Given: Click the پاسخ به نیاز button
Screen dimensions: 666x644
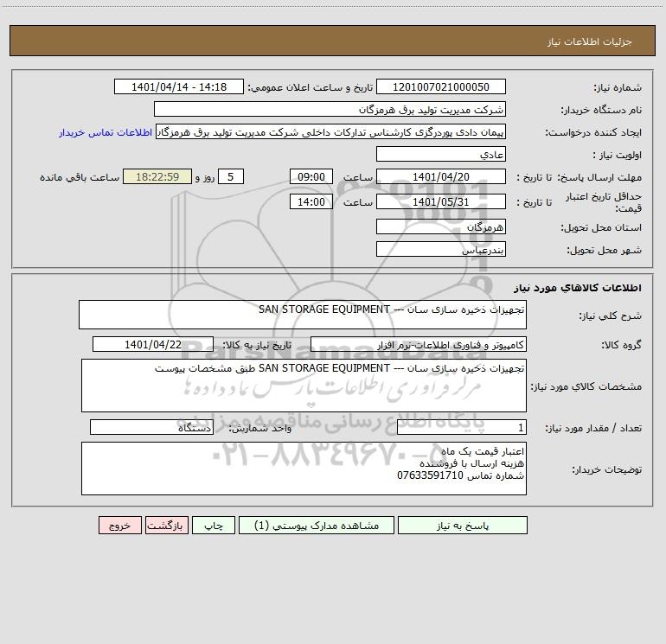Looking at the screenshot, I should 463,526.
